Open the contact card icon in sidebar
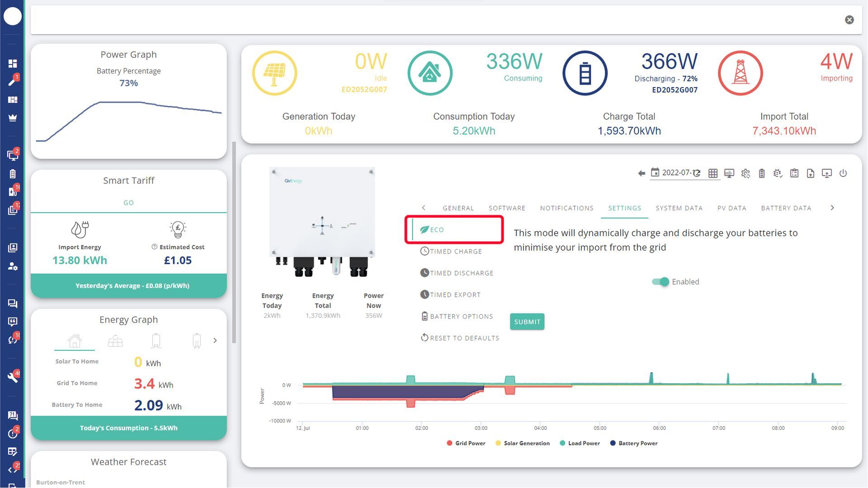 click(13, 248)
